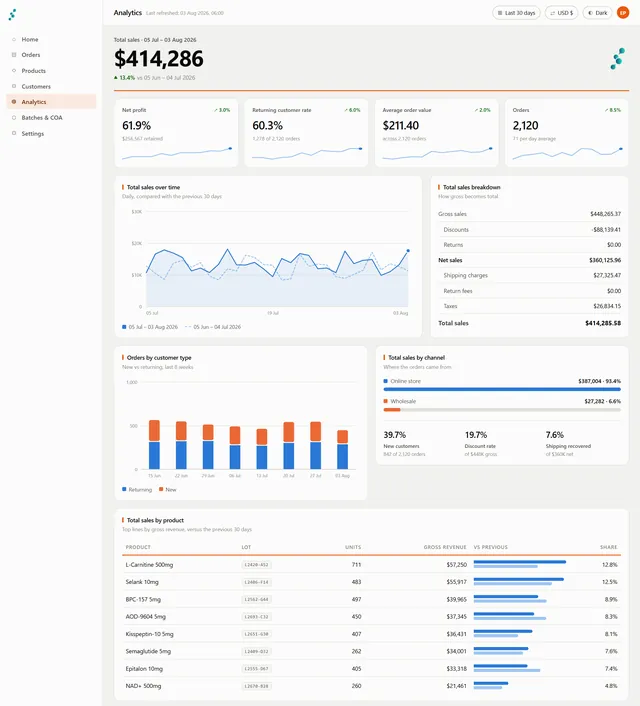Click the Epitalon 10mg comparison bars
Viewport: 640px width, 706px height.
pos(507,668)
